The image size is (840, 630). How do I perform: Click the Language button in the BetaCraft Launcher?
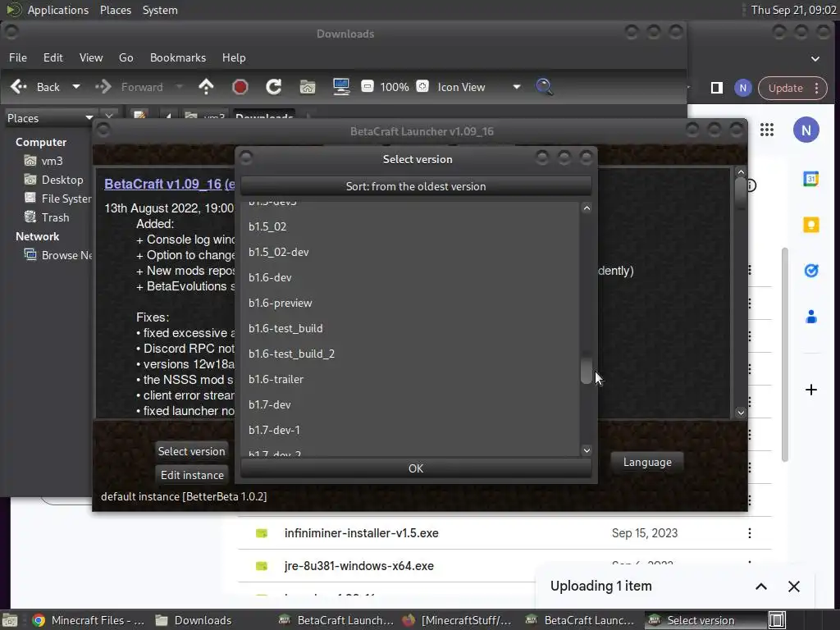tap(647, 462)
